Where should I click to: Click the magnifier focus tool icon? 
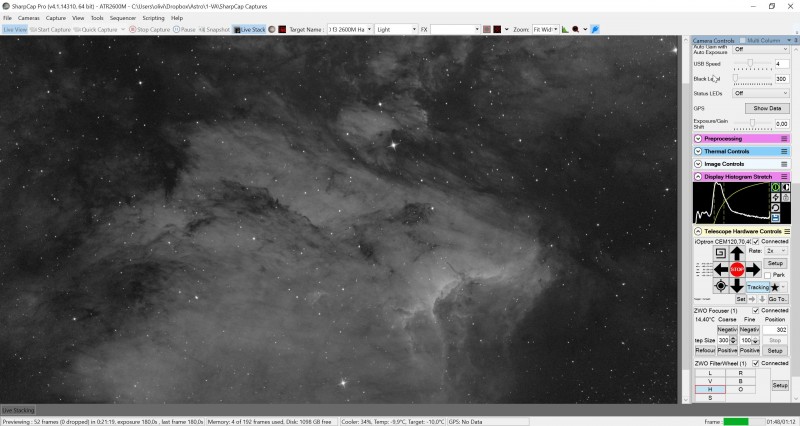(576, 30)
